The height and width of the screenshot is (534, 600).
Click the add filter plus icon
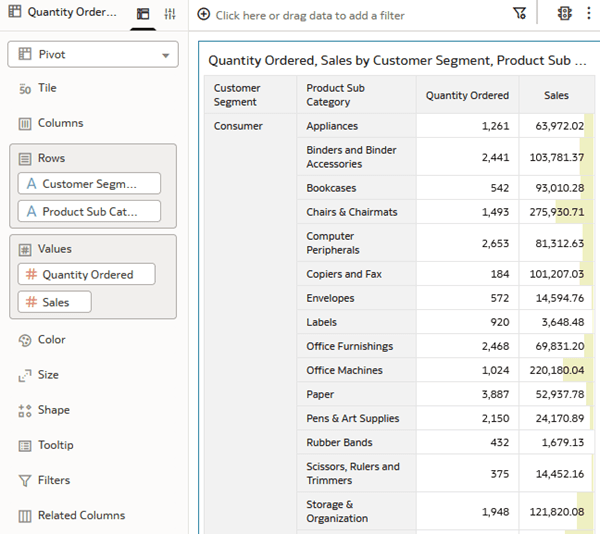click(204, 15)
